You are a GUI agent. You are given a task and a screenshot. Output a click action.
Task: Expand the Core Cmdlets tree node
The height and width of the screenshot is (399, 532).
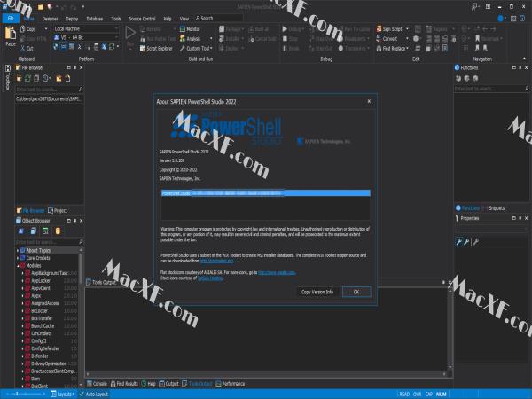(x=18, y=258)
